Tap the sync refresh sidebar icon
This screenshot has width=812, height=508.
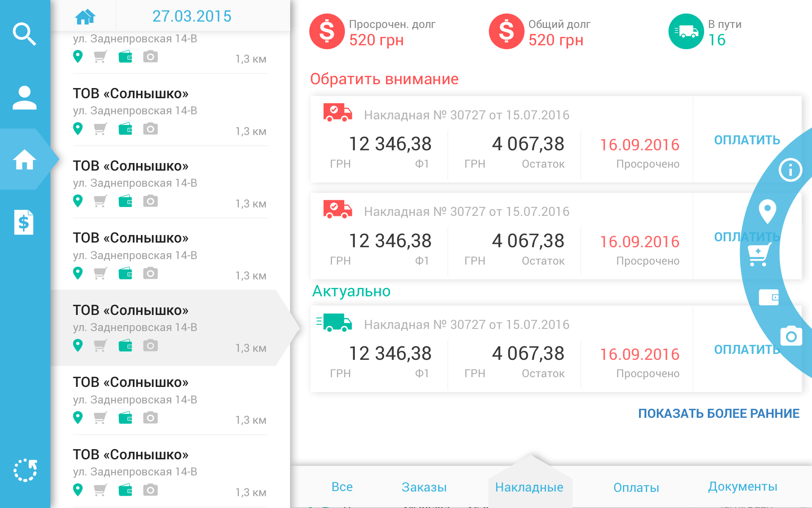pos(25,470)
